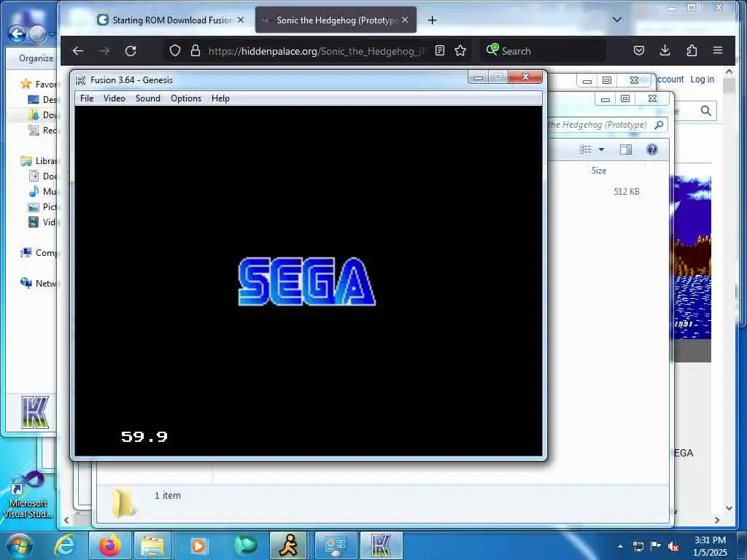The image size is (747, 560).
Task: Open Explorer change view icon
Action: 586,149
